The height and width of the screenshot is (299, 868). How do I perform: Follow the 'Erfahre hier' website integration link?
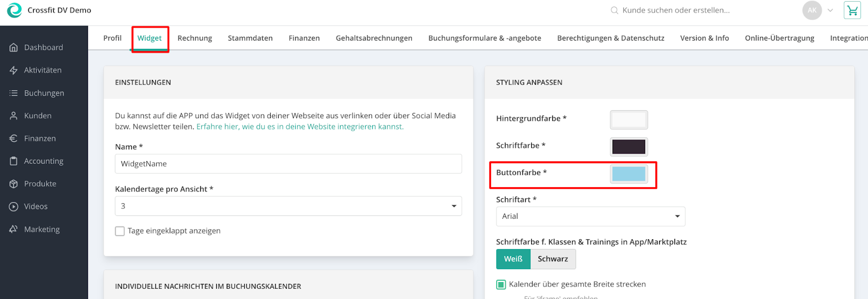point(300,127)
